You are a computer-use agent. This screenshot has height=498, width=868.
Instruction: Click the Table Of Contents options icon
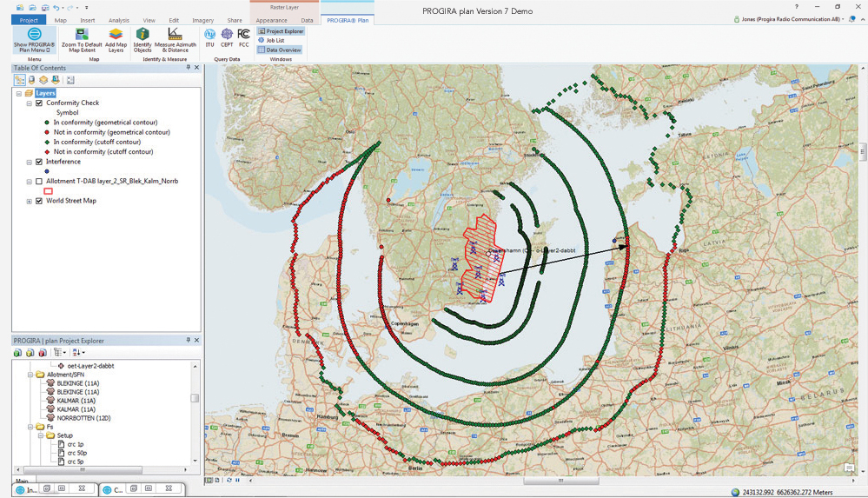(x=70, y=80)
